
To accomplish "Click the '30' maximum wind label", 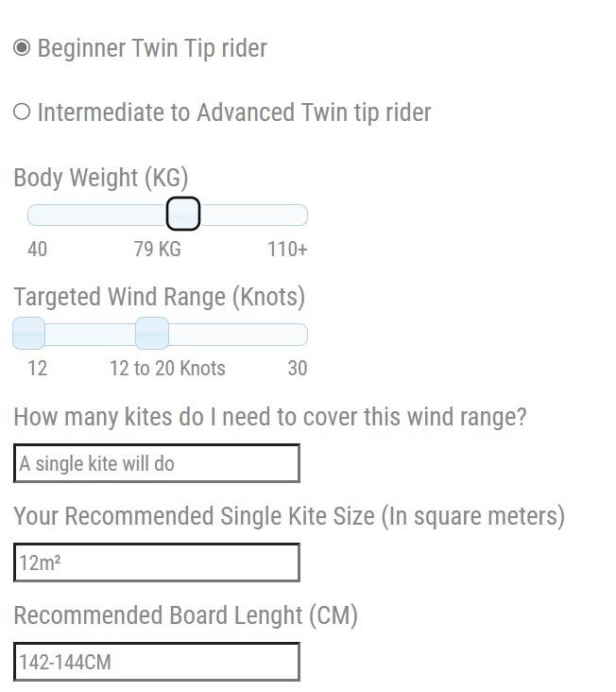I will click(297, 369).
